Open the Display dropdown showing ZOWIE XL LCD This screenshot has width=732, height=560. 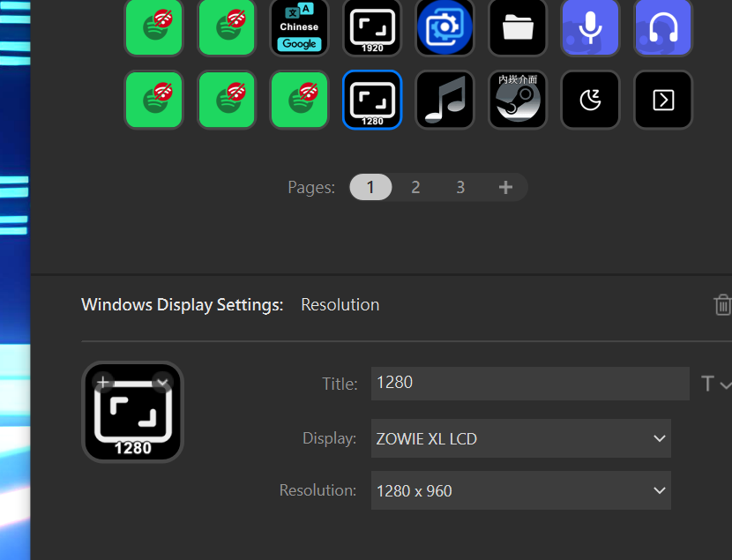point(520,438)
